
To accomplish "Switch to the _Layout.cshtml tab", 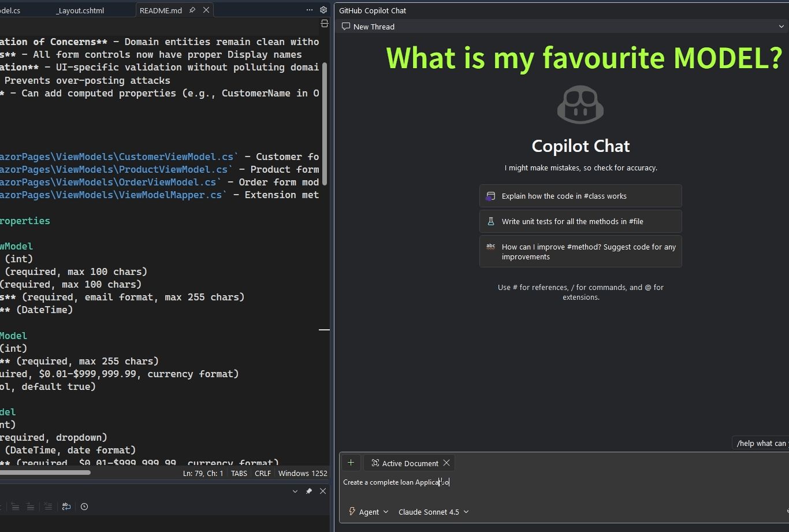I will (x=88, y=10).
